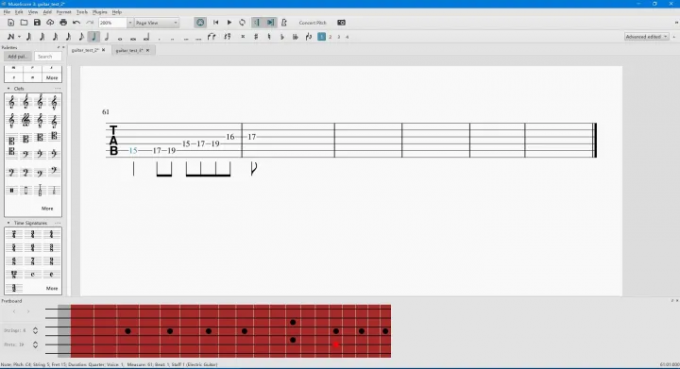Toggle the metronome
This screenshot has width=680, height=369.
coord(284,23)
